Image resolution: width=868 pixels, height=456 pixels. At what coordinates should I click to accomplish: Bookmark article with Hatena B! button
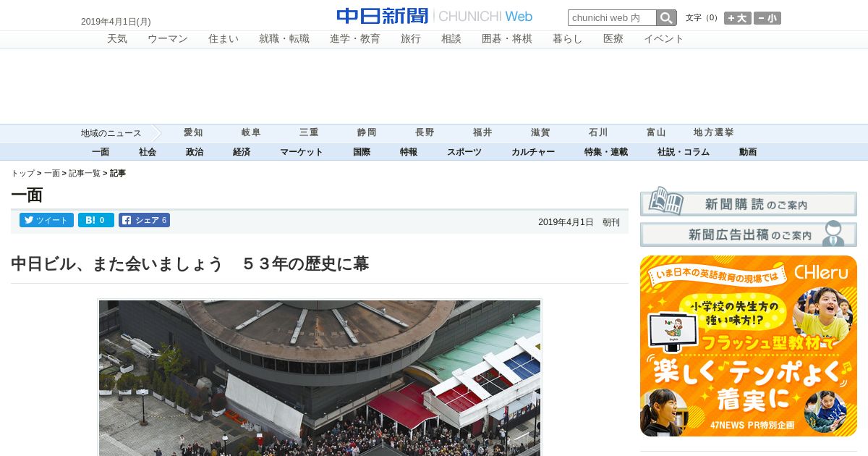(96, 220)
